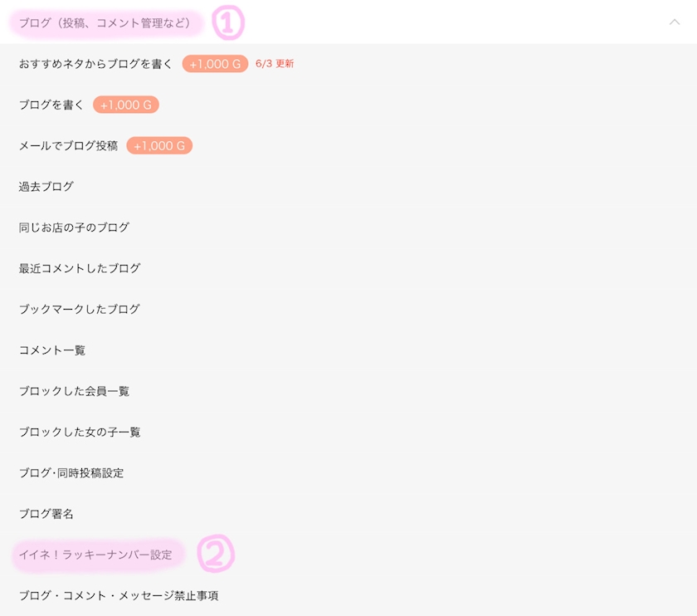Open ブロックした女の子一覧
The image size is (697, 616).
(x=80, y=432)
